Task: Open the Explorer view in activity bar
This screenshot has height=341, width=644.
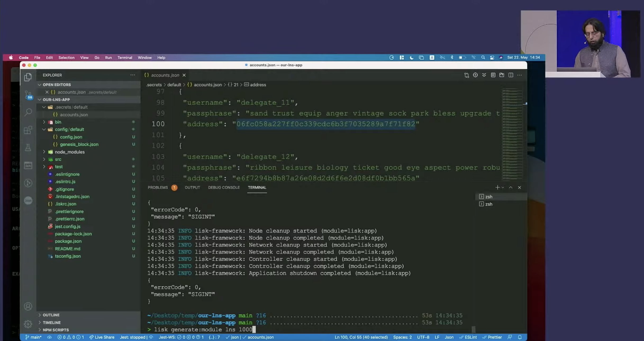Action: [x=28, y=77]
